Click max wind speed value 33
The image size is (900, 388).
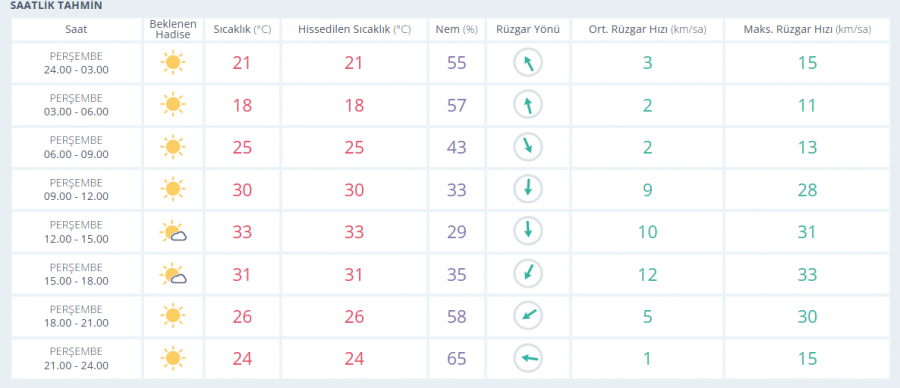[807, 274]
